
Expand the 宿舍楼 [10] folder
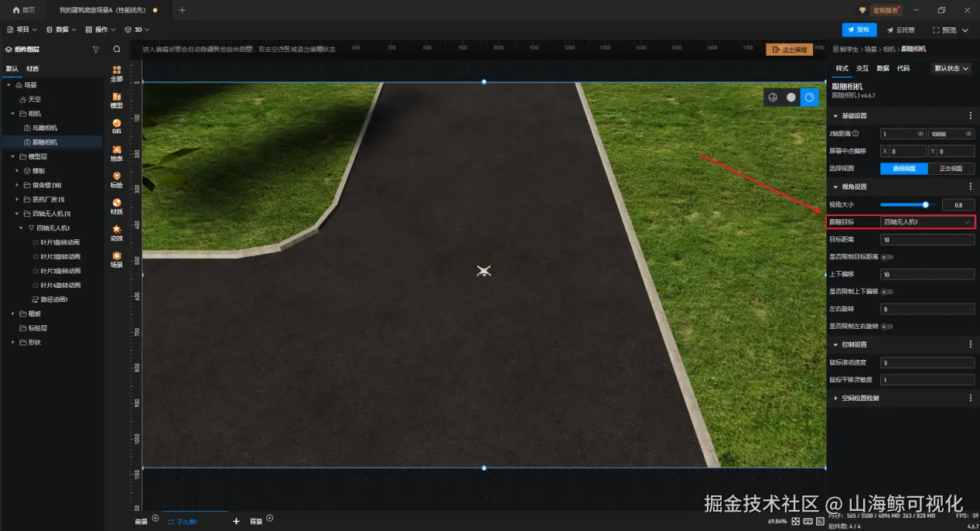[x=17, y=185]
